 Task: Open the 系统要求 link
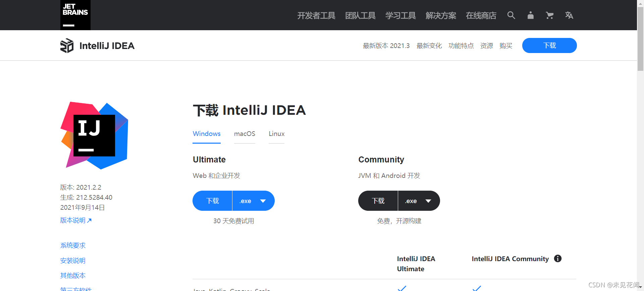[73, 245]
